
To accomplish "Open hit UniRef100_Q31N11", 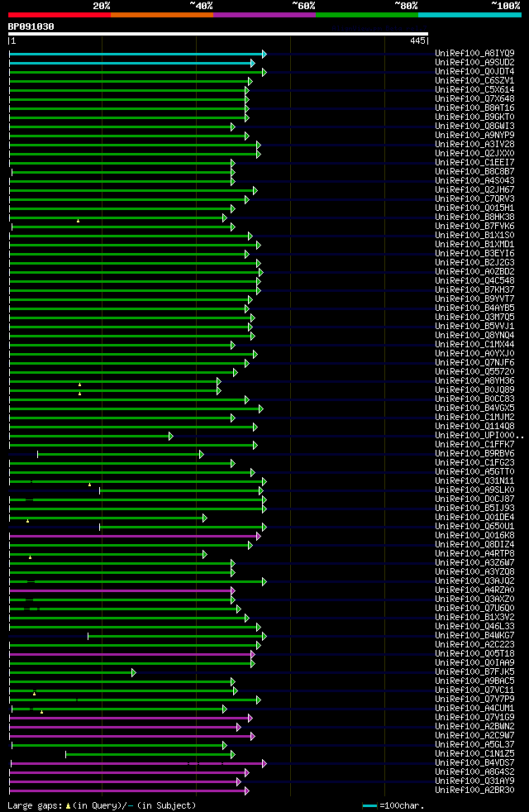I will tap(474, 481).
